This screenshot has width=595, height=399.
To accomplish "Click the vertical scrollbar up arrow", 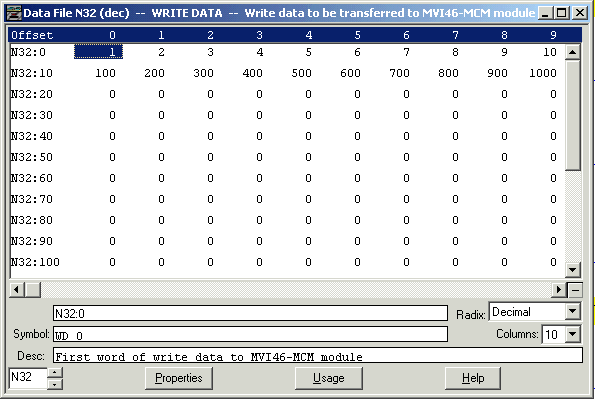I will (573, 52).
